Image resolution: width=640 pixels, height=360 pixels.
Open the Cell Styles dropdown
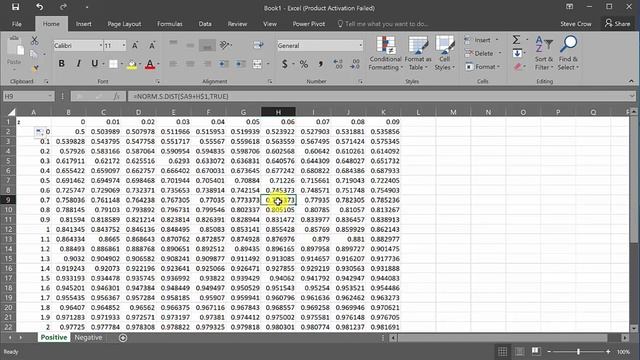tap(444, 53)
